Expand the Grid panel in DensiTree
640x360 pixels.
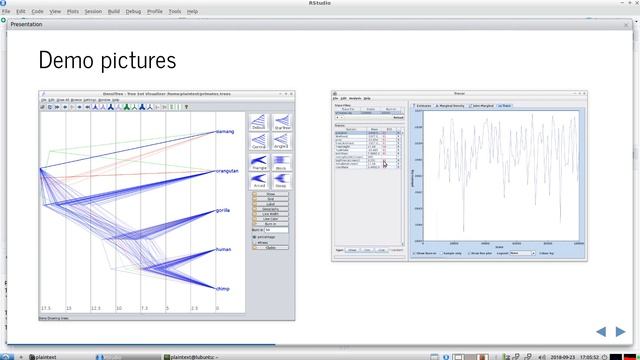270,199
